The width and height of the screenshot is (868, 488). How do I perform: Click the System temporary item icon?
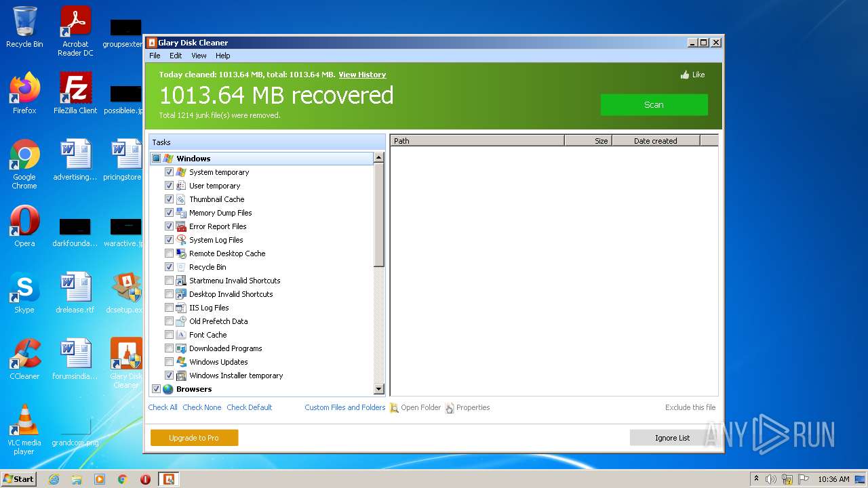tap(181, 172)
